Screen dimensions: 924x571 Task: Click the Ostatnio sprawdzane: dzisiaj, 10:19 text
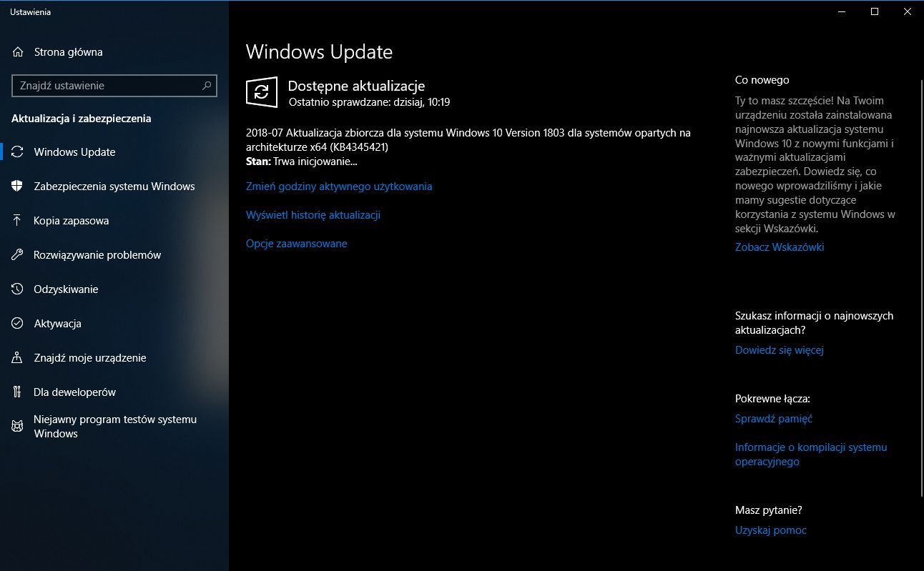[x=369, y=102]
